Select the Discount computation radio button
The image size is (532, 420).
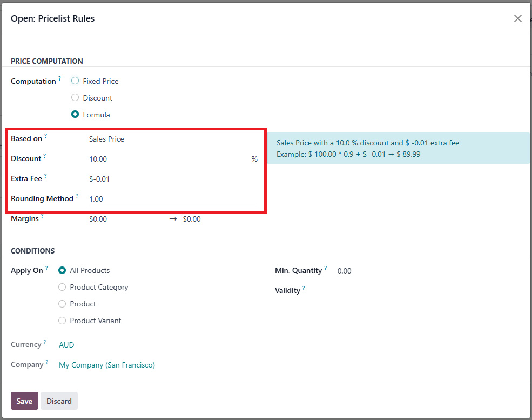(x=75, y=98)
